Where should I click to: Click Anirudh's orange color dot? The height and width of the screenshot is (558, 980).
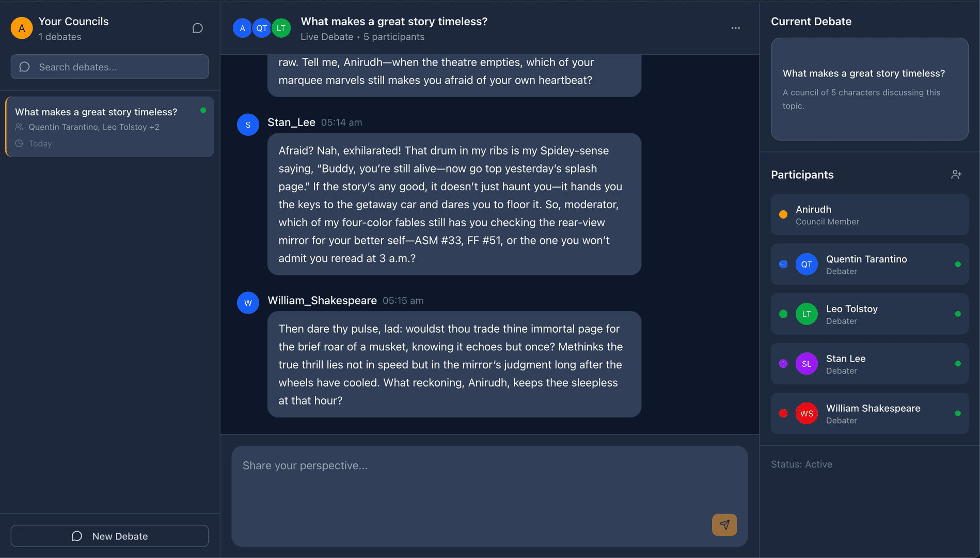pos(783,214)
